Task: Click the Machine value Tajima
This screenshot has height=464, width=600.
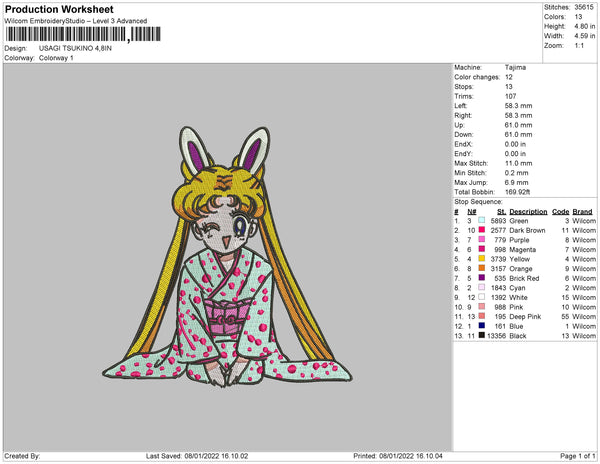Action: (515, 67)
